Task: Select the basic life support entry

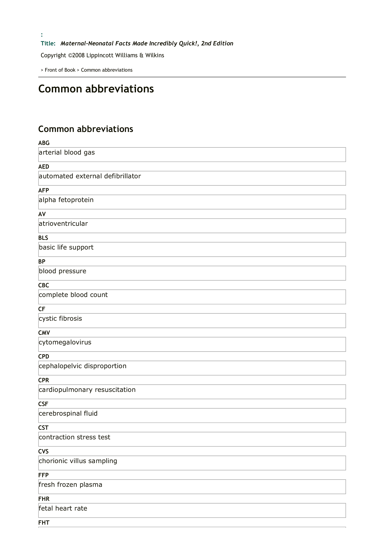Action: tap(192, 249)
